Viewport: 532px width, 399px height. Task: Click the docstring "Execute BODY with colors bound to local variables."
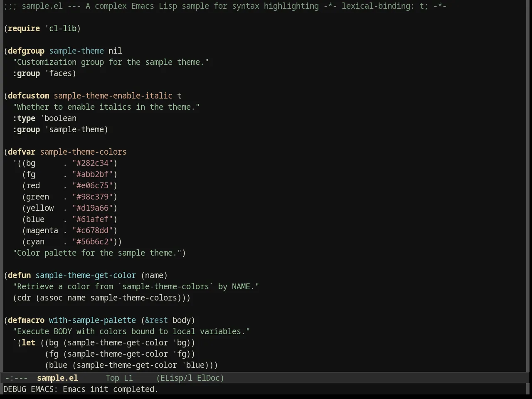[x=131, y=331]
